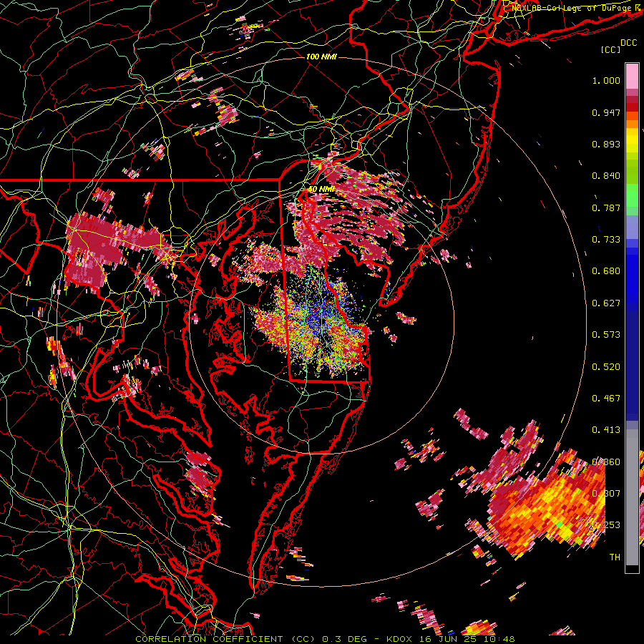Select the 0.253 value on the color scale
Viewport: 644px width, 644px height.
tap(606, 525)
